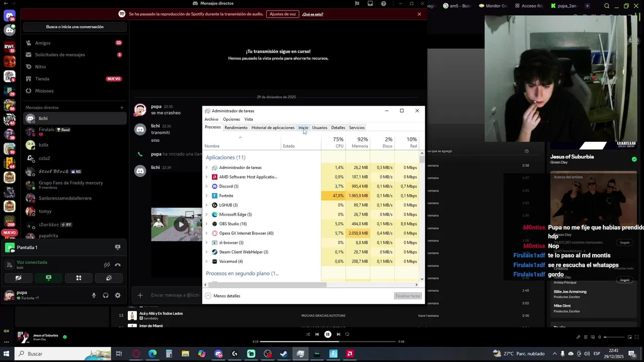Switch to Servicios tab
Screen dimensions: 644x362
tap(357, 128)
